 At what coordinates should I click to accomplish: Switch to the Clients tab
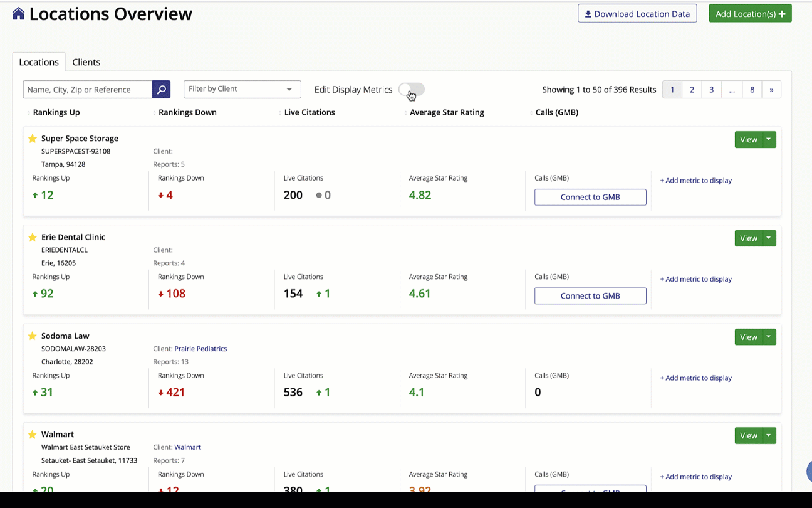coord(86,62)
